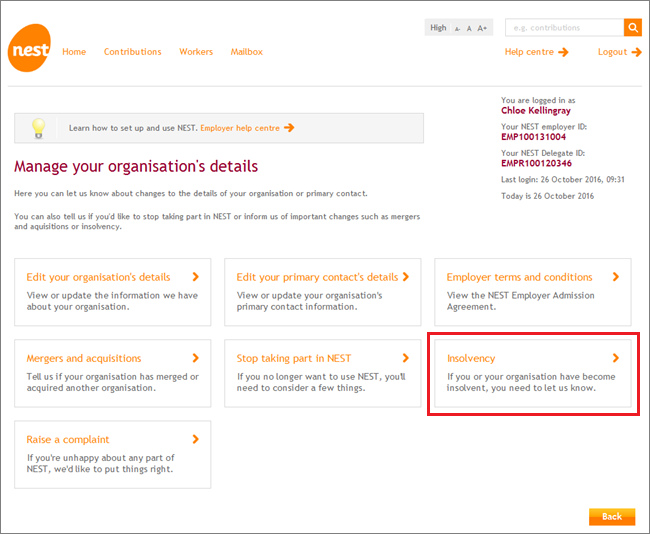Open the Employer help centre link
Viewport: 650px width, 534px height.
pyautogui.click(x=240, y=128)
